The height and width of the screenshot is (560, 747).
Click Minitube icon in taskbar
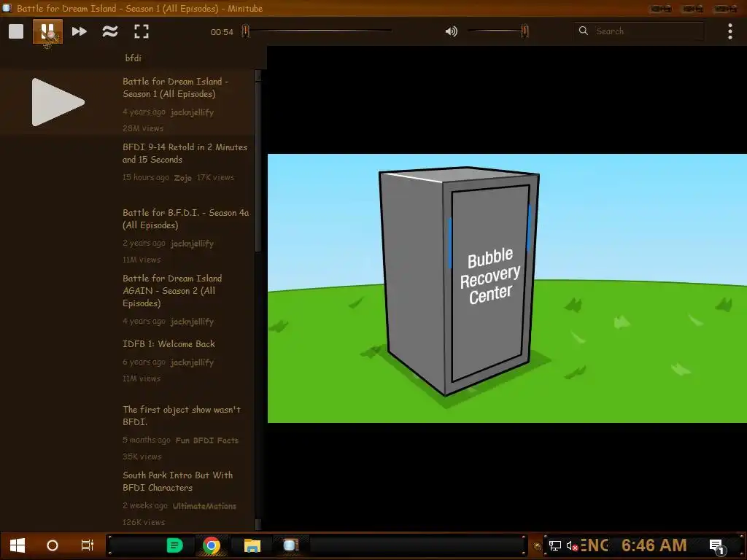point(290,545)
